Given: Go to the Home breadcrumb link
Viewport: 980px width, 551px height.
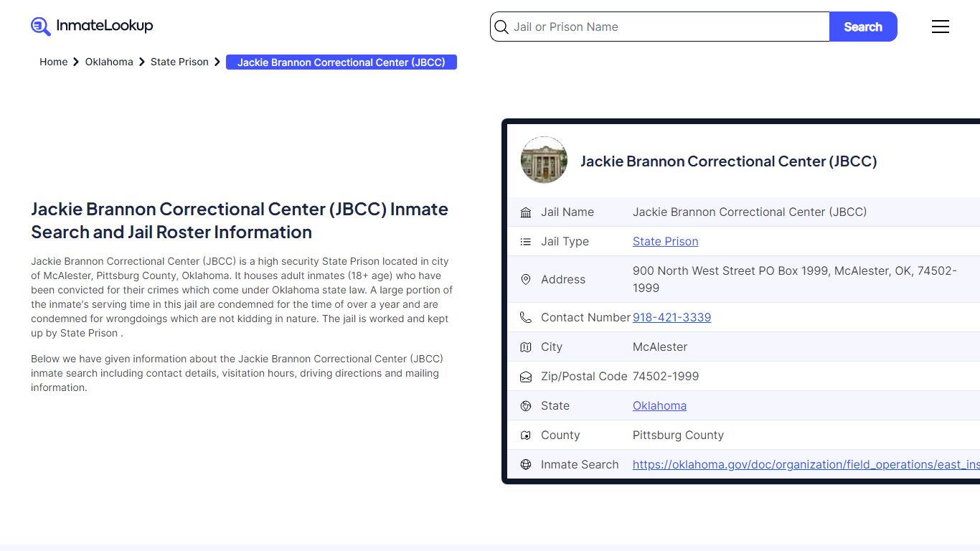Looking at the screenshot, I should [x=53, y=62].
